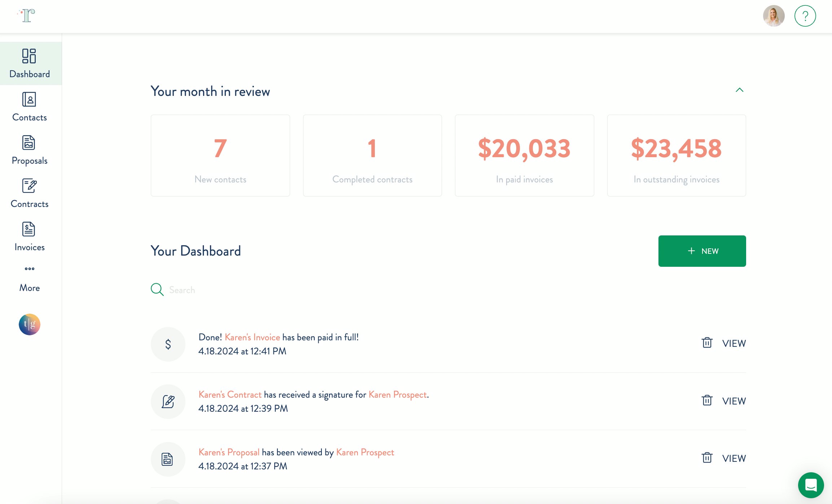Click the contract signature activity icon
The width and height of the screenshot is (832, 504).
click(168, 401)
